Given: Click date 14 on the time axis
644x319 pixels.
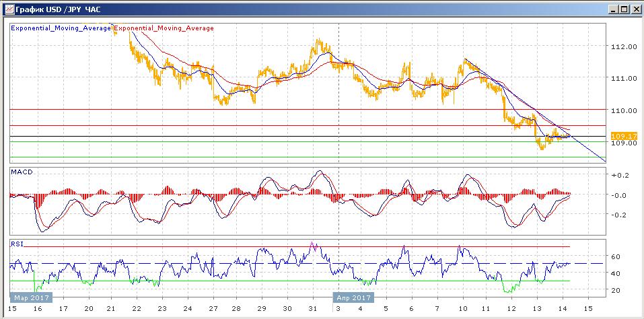Looking at the screenshot, I should [563, 308].
